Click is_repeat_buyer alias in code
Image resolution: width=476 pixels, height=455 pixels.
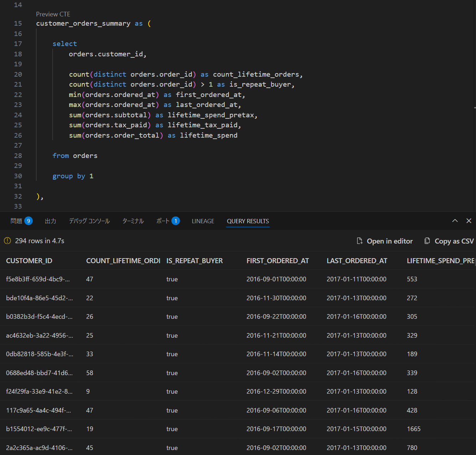[x=260, y=85]
